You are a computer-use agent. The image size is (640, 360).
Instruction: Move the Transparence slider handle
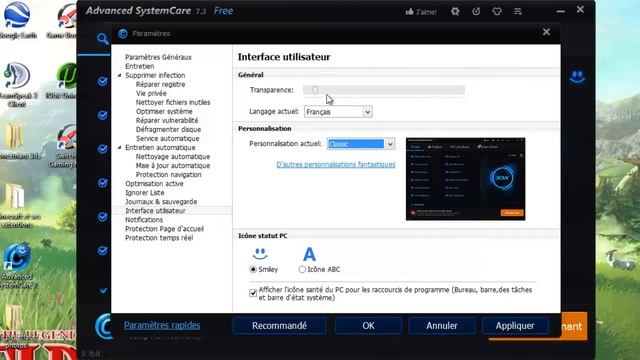tap(315, 90)
